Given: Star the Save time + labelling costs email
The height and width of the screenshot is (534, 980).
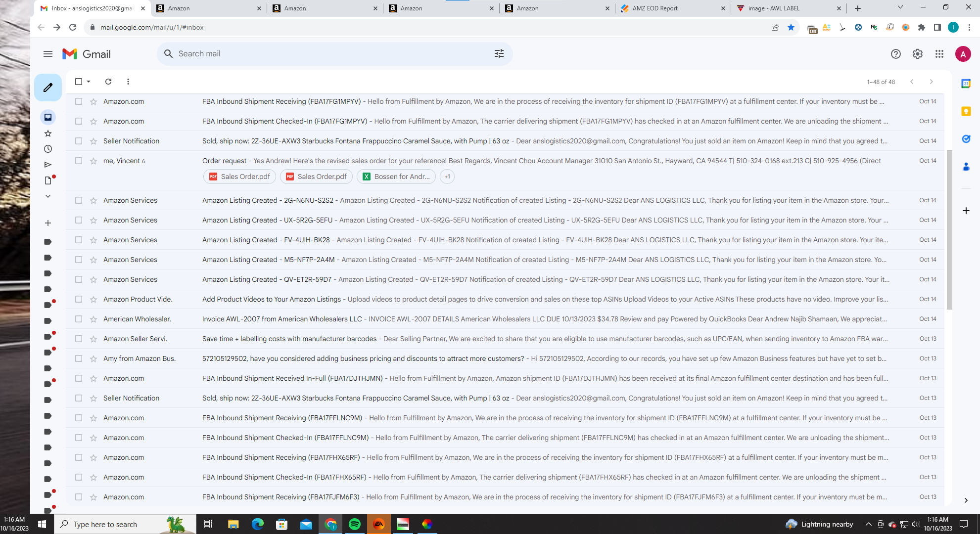Looking at the screenshot, I should (93, 339).
